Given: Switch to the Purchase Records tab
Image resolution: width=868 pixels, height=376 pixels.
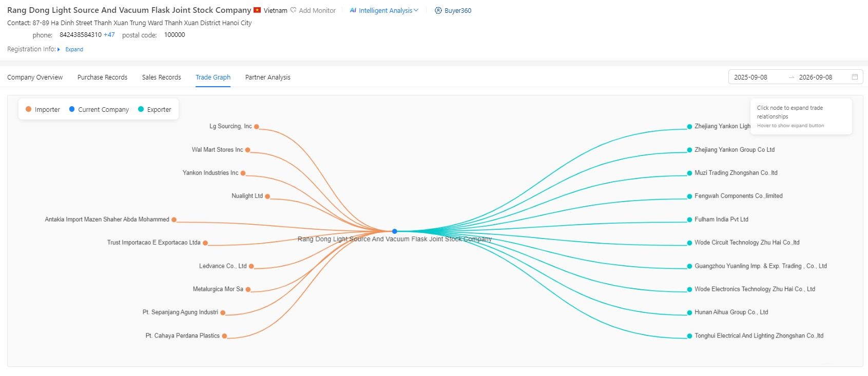Looking at the screenshot, I should tap(102, 77).
